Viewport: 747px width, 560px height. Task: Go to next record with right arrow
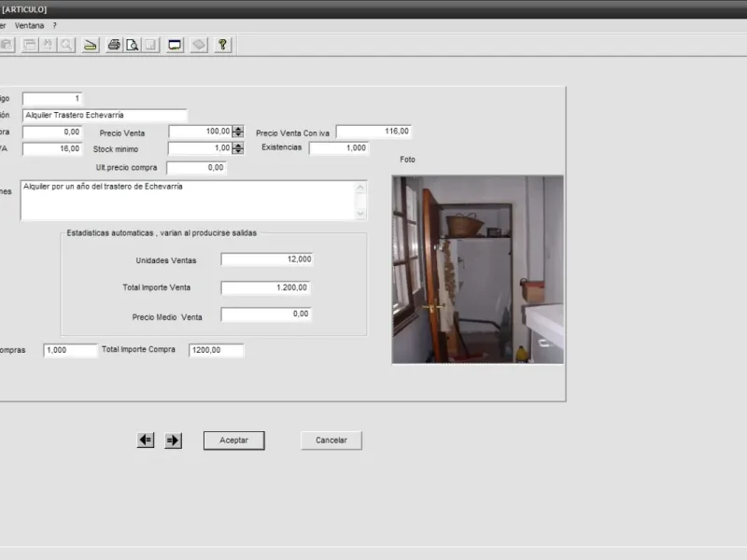click(x=173, y=441)
